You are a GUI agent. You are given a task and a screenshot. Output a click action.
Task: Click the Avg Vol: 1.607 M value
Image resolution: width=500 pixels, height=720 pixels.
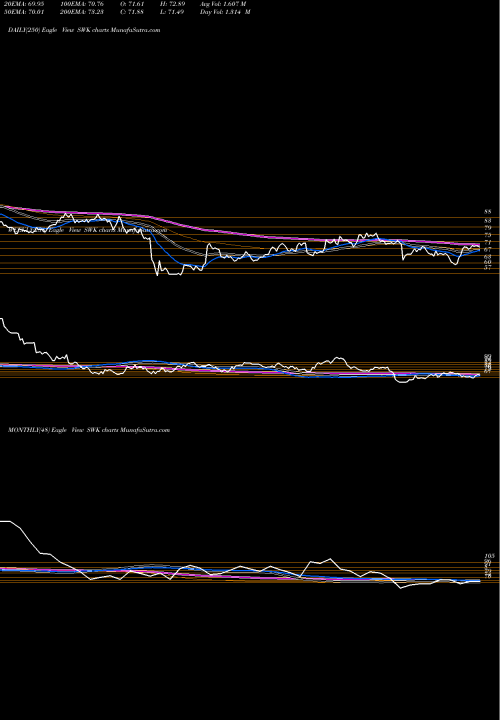coord(223,4)
